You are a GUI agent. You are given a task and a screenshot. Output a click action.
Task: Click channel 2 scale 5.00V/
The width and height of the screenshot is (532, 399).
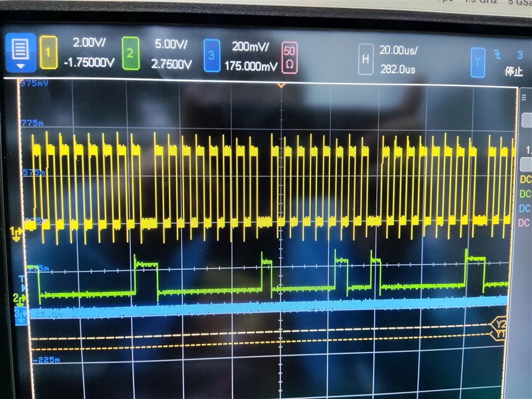pos(171,44)
